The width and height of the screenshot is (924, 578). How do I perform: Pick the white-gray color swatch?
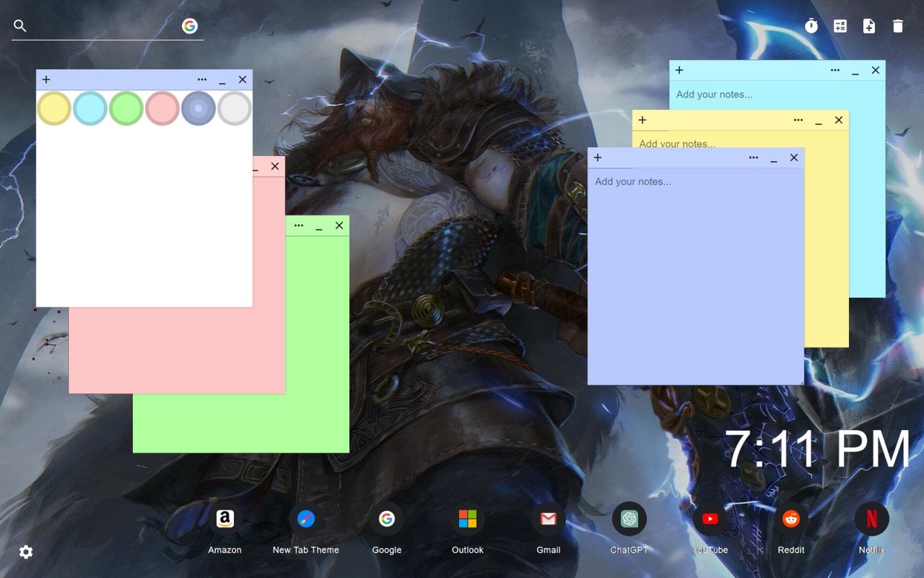tap(235, 108)
